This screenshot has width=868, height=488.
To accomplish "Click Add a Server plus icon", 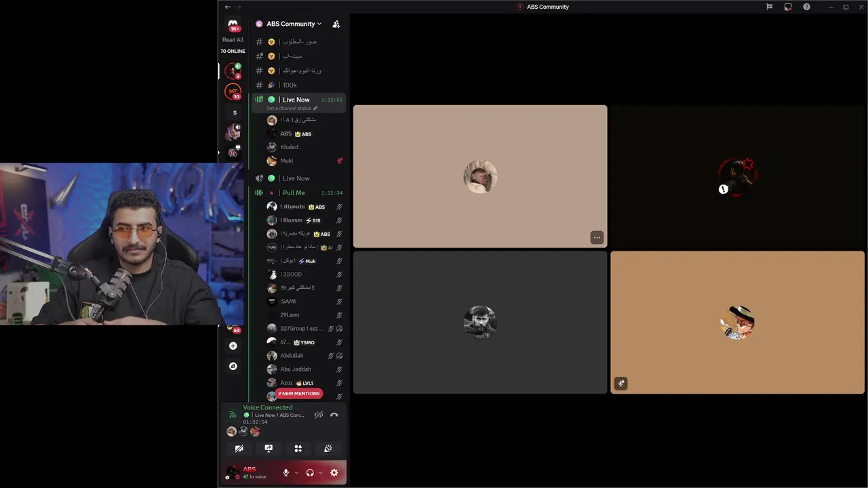I will coord(233,346).
